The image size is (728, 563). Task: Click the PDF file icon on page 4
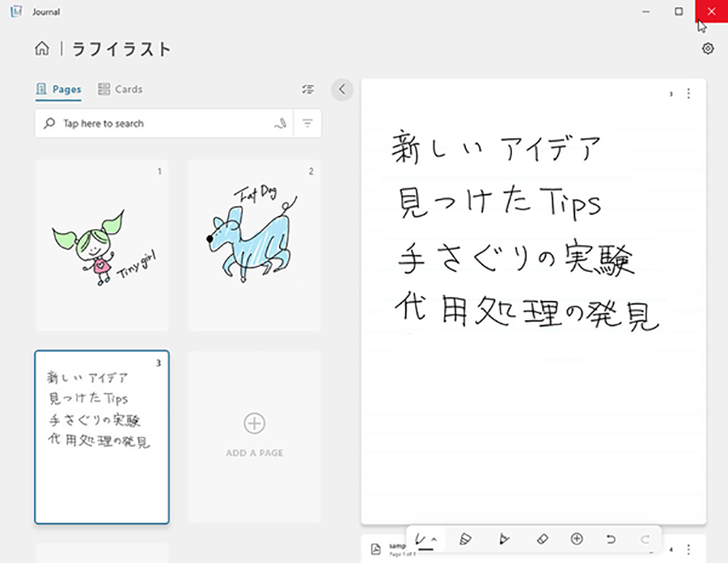tap(375, 549)
